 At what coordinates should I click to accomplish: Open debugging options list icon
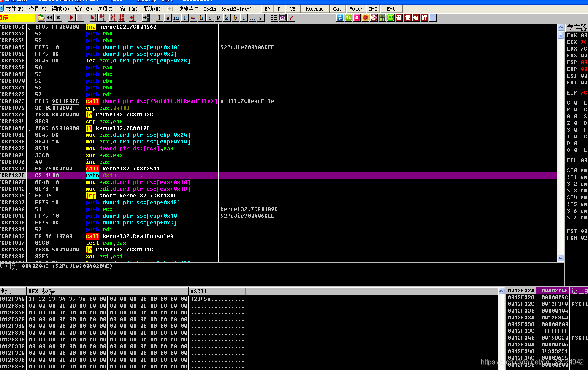pos(274,17)
